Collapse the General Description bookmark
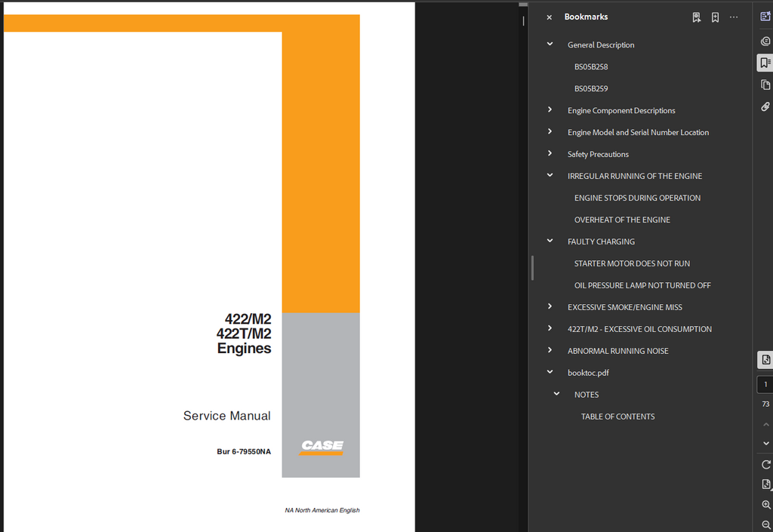 pyautogui.click(x=550, y=44)
